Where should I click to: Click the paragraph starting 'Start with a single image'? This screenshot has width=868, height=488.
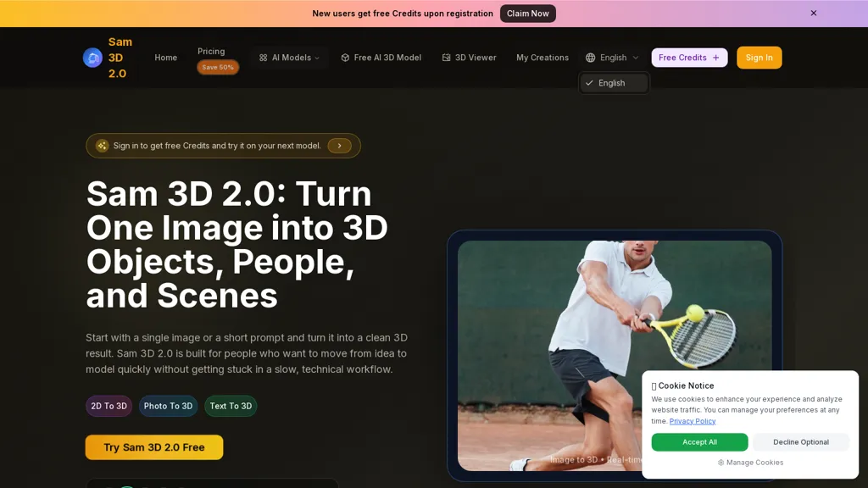[247, 353]
